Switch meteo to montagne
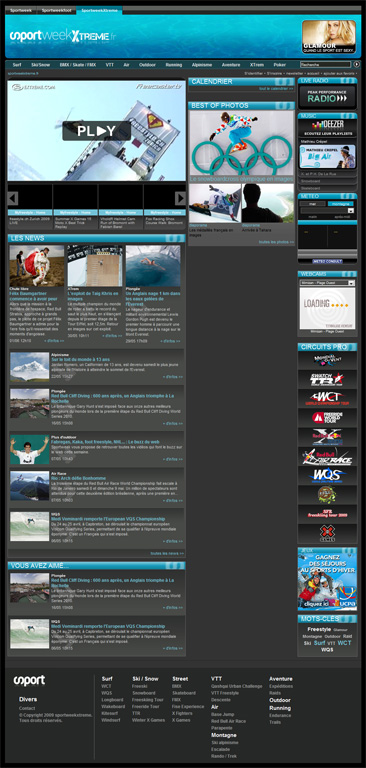The width and height of the screenshot is (366, 768). pyautogui.click(x=340, y=204)
